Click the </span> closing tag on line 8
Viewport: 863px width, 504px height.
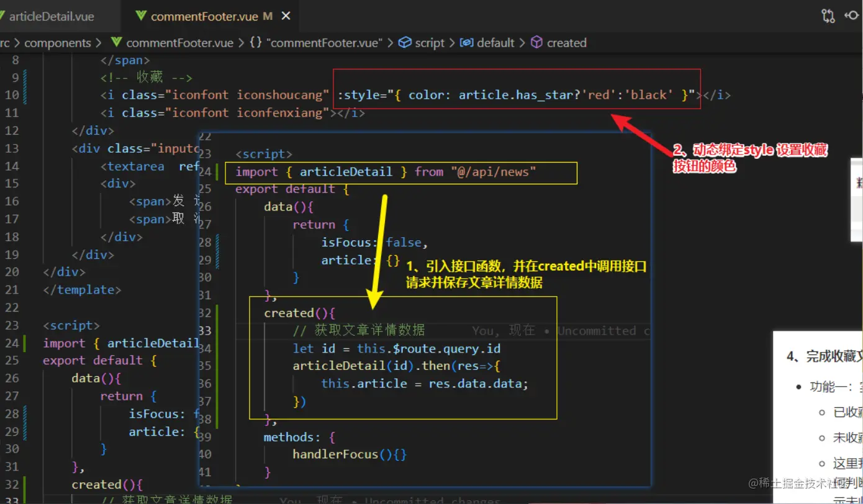125,60
